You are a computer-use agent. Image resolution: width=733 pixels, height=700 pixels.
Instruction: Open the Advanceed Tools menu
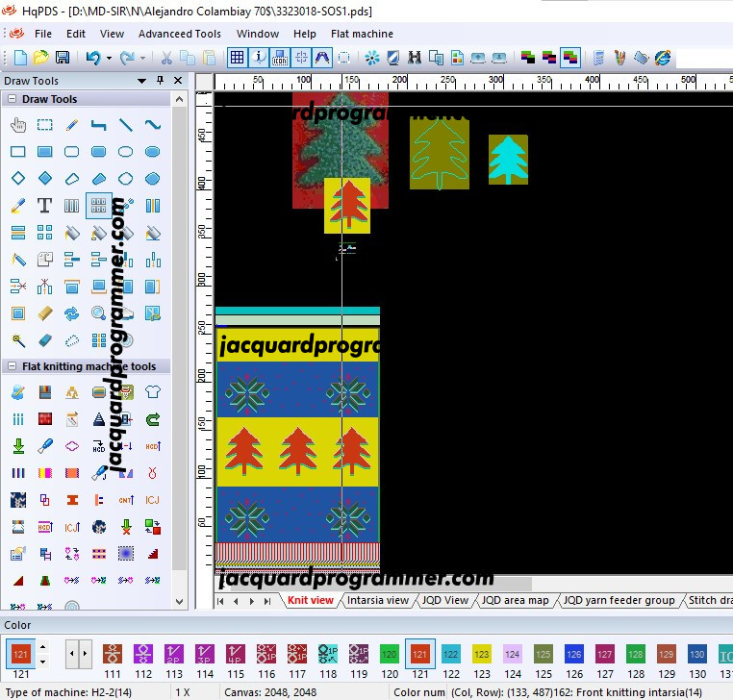180,34
